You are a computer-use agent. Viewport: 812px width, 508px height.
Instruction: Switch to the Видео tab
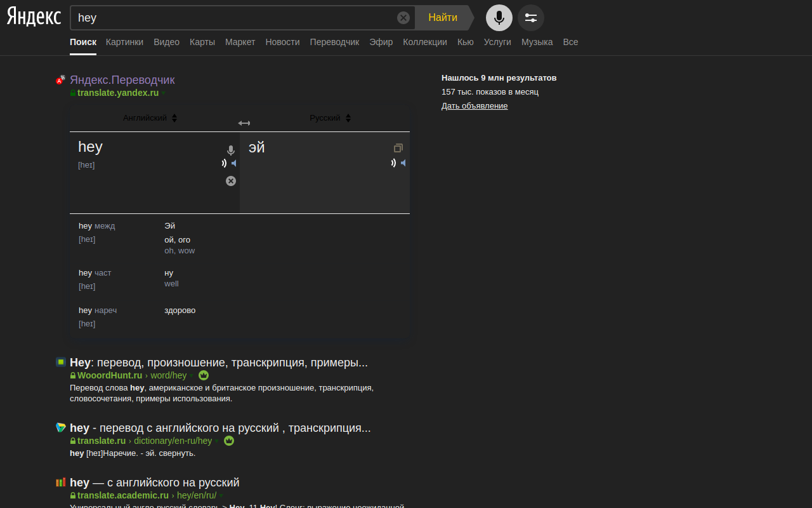pyautogui.click(x=166, y=42)
